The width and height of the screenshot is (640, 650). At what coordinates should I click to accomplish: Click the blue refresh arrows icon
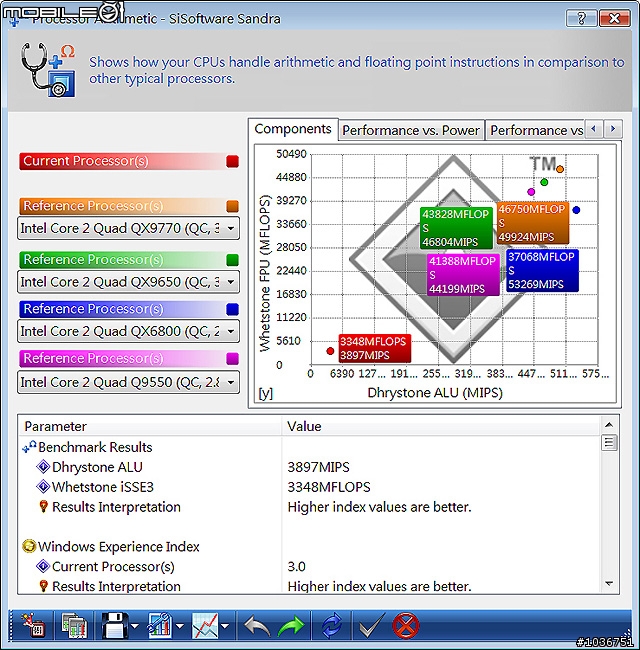tap(332, 626)
